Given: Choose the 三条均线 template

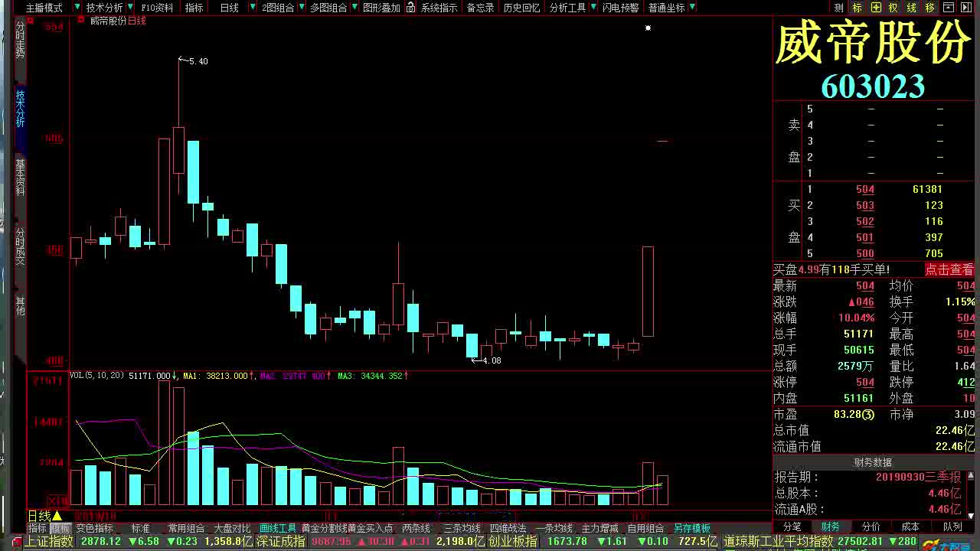Looking at the screenshot, I should [x=462, y=528].
